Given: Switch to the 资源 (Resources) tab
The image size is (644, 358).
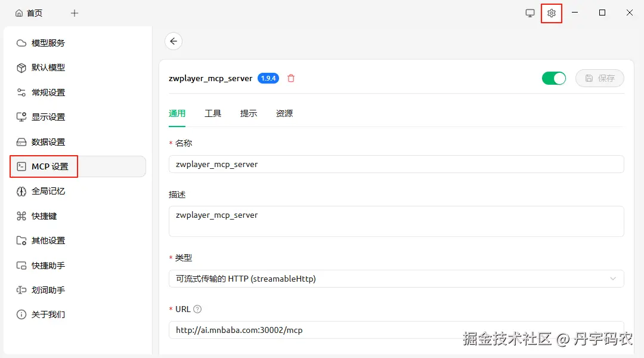Looking at the screenshot, I should point(284,113).
